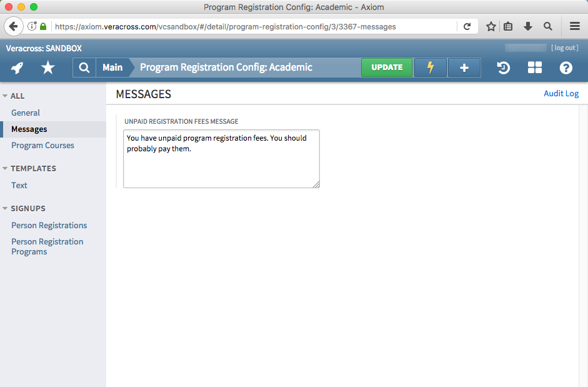
Task: Open the Audit Log
Action: click(x=561, y=93)
